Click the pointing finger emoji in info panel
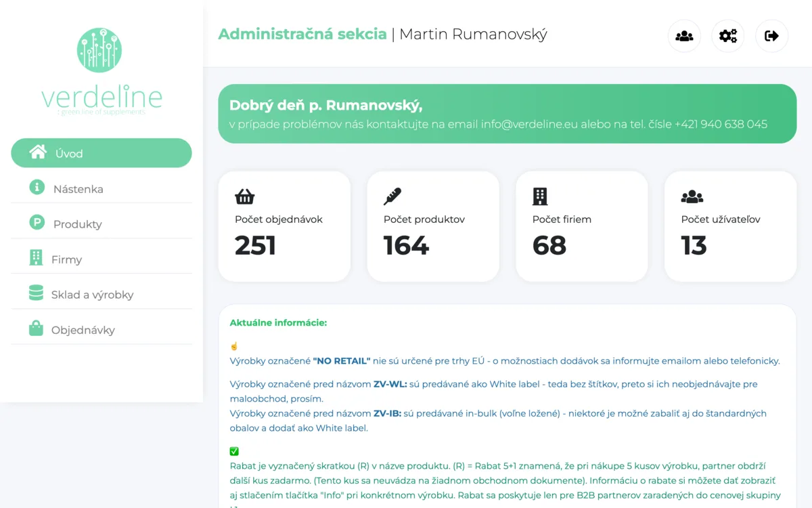The image size is (812, 508). [x=234, y=346]
